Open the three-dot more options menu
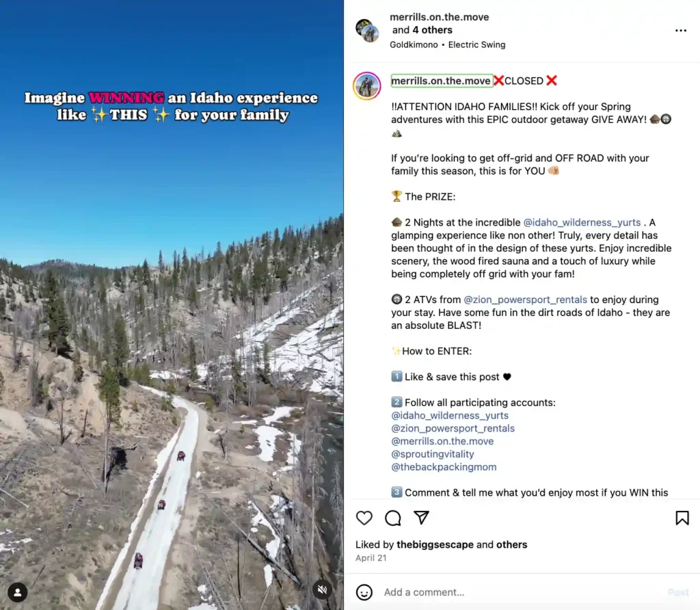Image resolution: width=700 pixels, height=610 pixels. [680, 30]
